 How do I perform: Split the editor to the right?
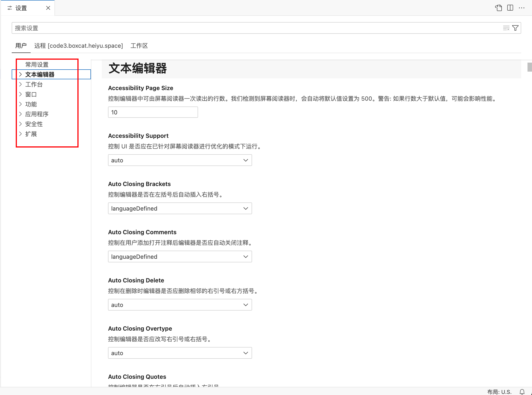click(510, 8)
